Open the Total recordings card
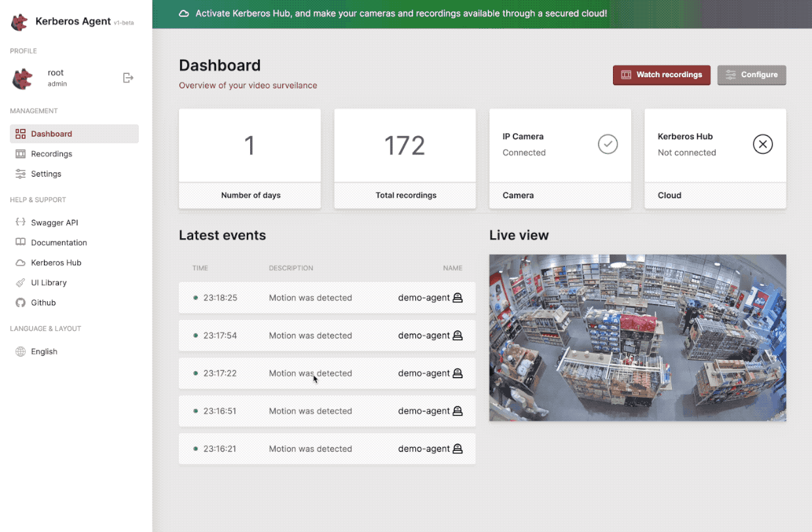The image size is (812, 532). (x=405, y=158)
